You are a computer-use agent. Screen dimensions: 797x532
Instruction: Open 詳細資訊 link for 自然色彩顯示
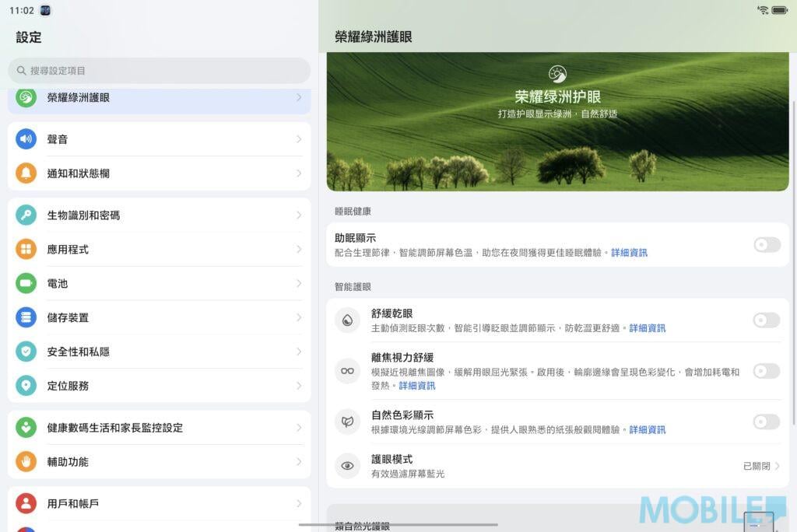(x=648, y=430)
